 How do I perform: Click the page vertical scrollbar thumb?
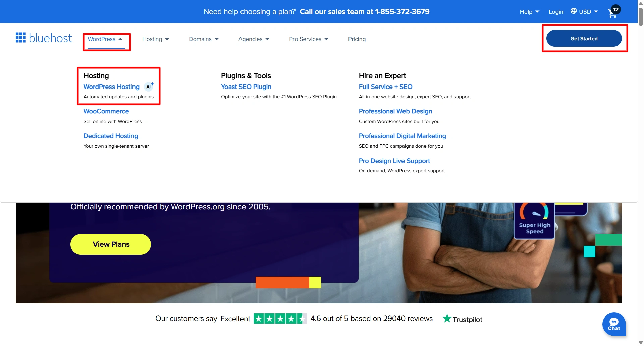point(641,16)
